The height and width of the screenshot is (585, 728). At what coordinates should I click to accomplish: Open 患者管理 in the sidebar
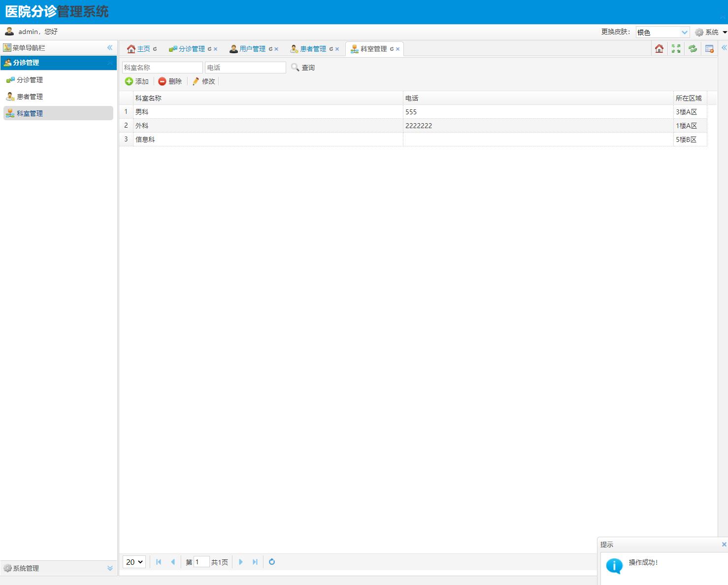coord(30,97)
